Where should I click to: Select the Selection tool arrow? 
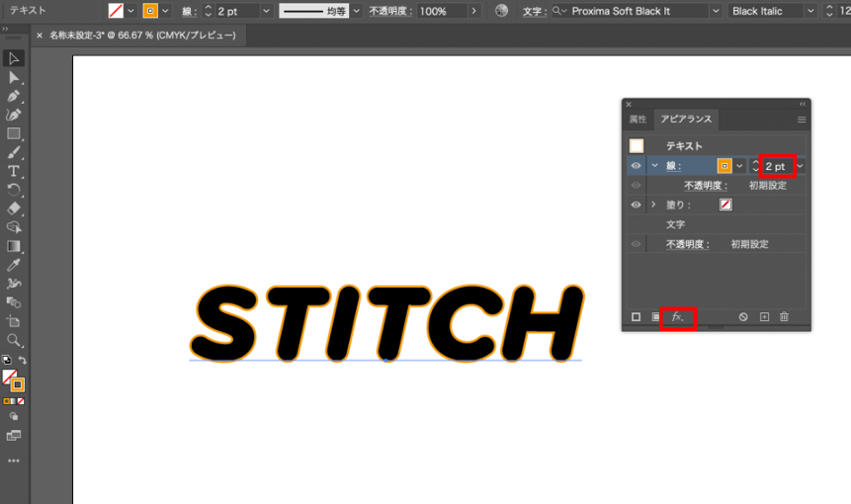point(14,58)
